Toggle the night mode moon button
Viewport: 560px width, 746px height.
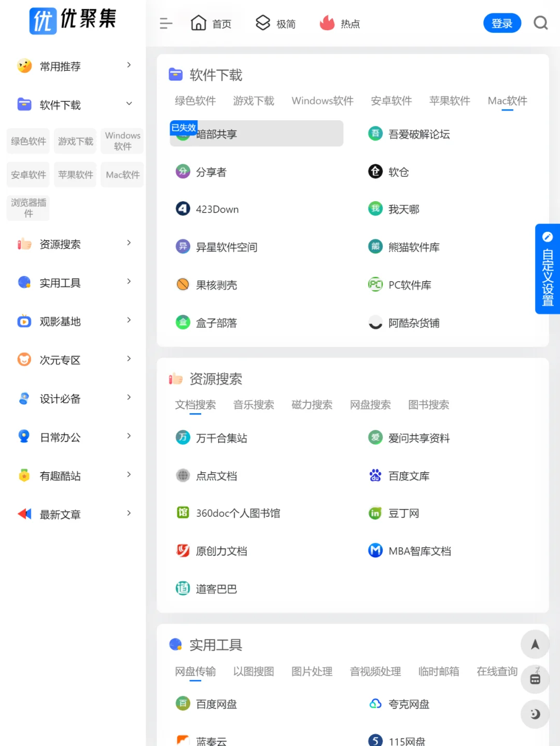point(535,714)
